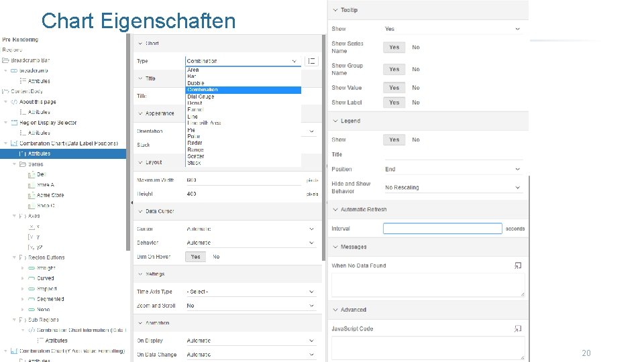Screen dimensions: 644x362
Task: Select Region Buttons node in tree
Action: [46, 257]
